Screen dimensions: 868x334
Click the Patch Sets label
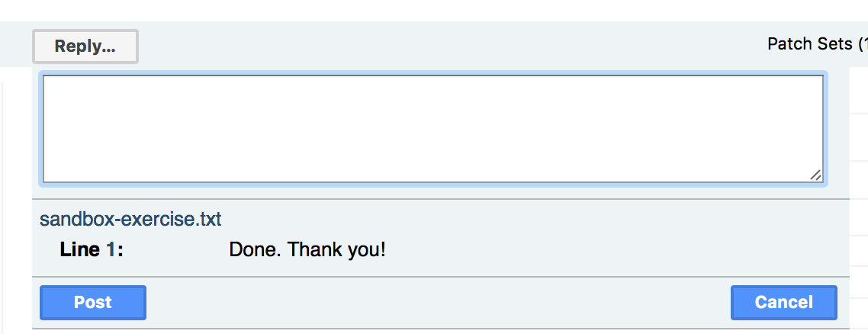pos(809,44)
